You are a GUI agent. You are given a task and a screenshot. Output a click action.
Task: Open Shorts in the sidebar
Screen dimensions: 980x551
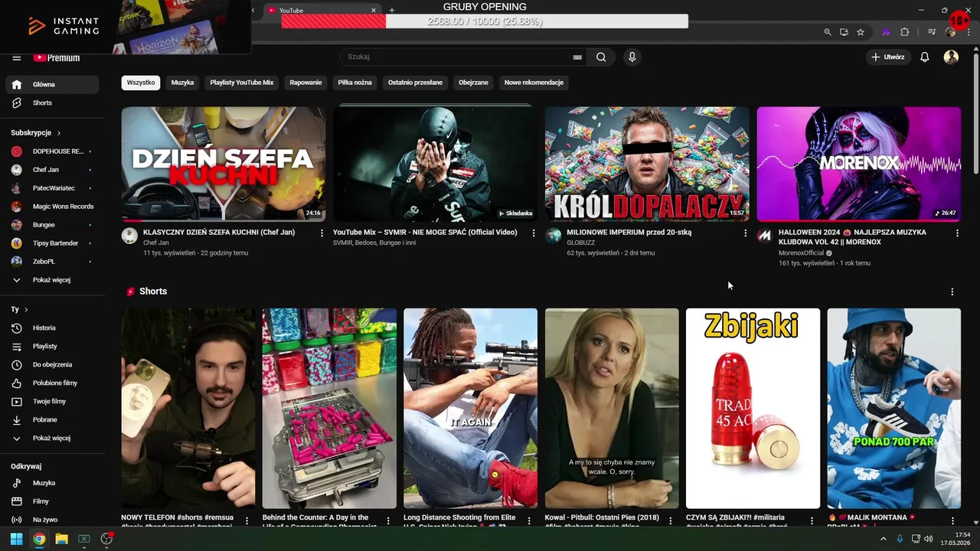pyautogui.click(x=52, y=103)
